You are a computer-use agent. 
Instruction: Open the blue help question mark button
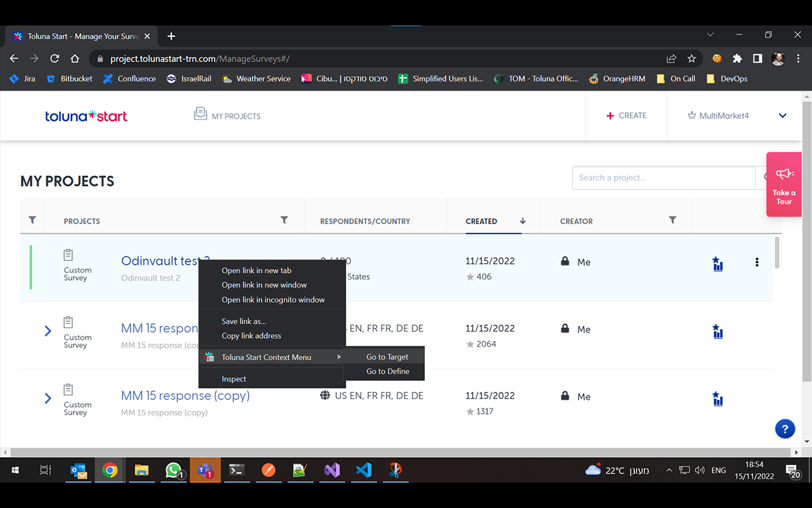tap(785, 429)
